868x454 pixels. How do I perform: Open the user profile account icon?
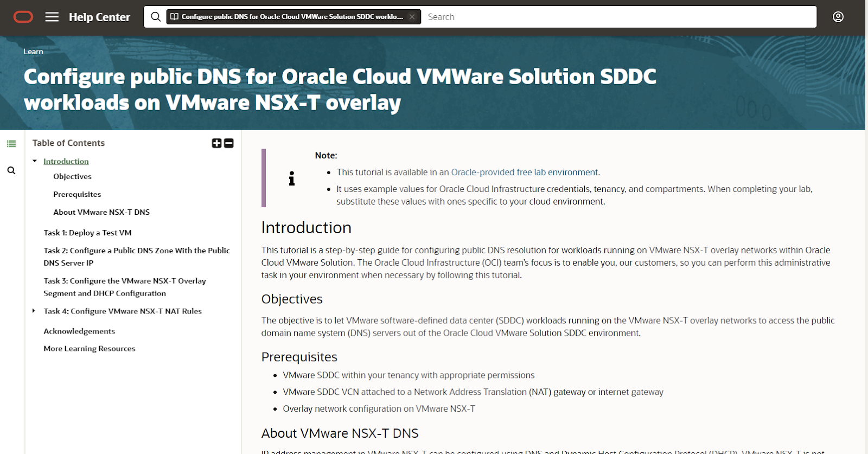[x=838, y=17]
